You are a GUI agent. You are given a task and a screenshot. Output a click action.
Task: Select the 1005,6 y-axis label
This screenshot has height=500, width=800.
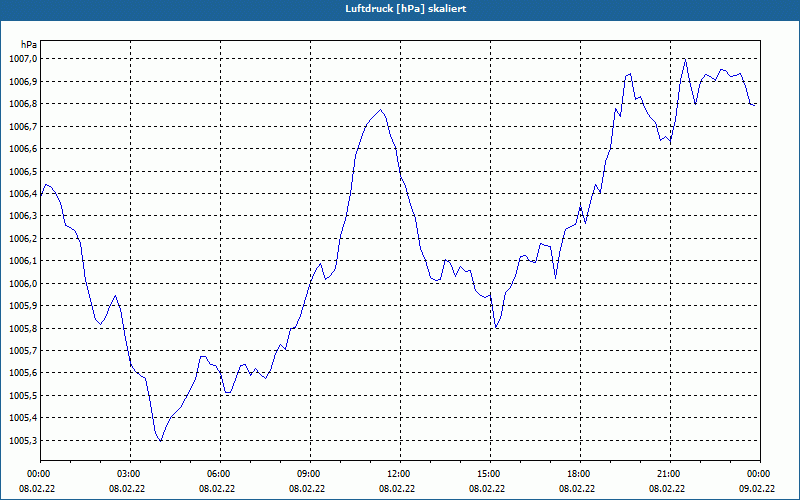click(x=23, y=373)
